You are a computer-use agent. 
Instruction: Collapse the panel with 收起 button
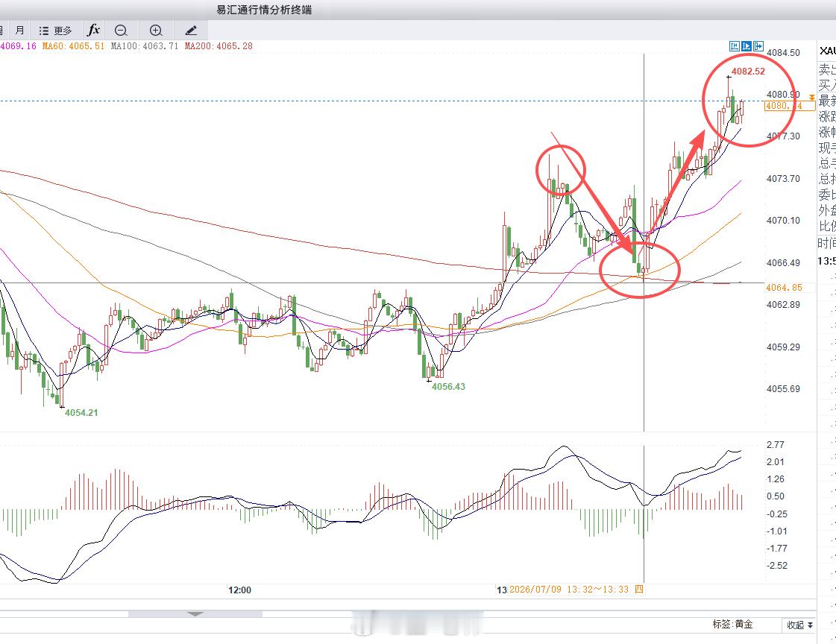[799, 625]
